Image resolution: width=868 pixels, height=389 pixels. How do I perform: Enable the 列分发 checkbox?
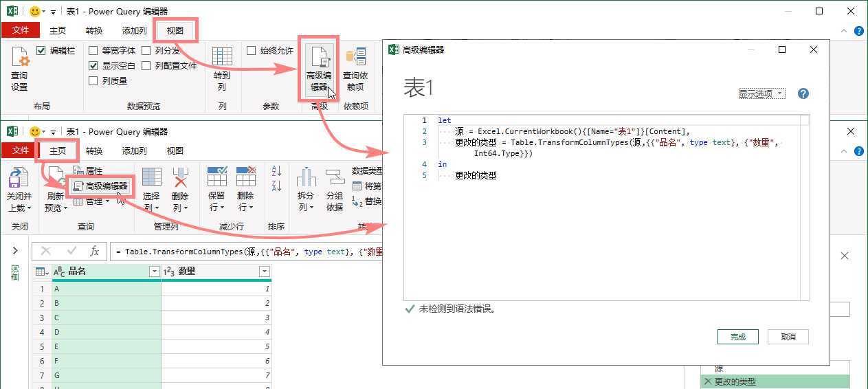[x=146, y=51]
